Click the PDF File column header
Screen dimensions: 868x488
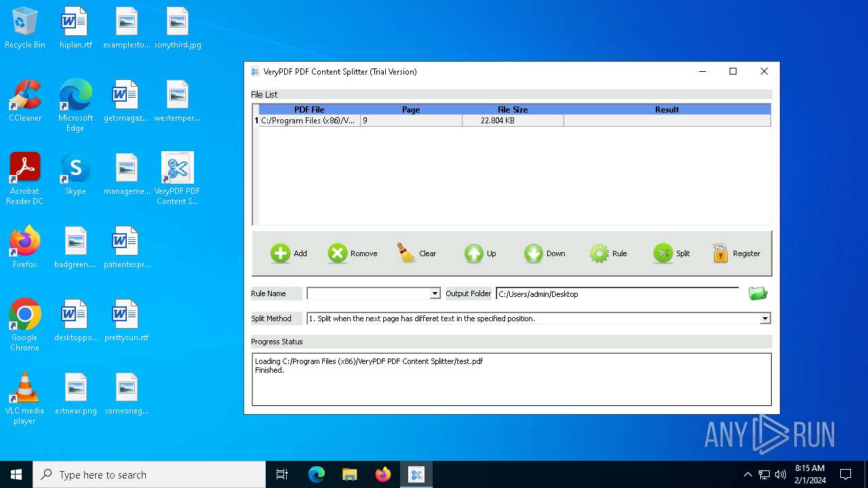309,109
